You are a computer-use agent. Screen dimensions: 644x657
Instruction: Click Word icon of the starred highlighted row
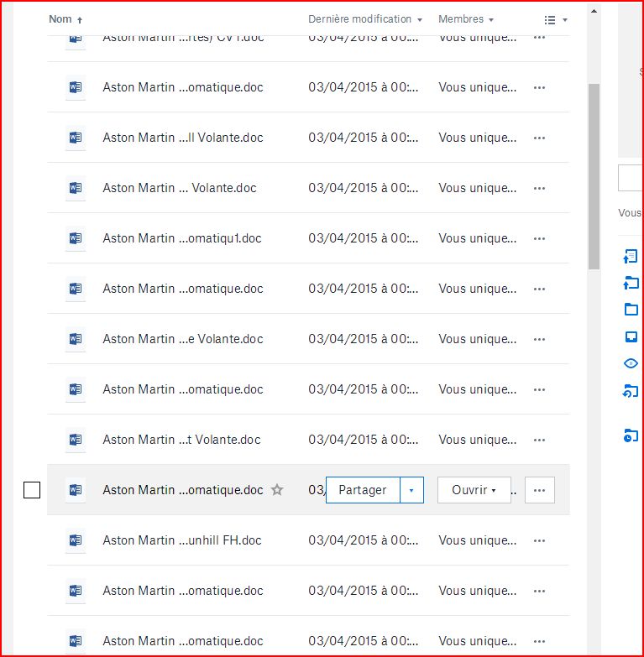click(76, 489)
